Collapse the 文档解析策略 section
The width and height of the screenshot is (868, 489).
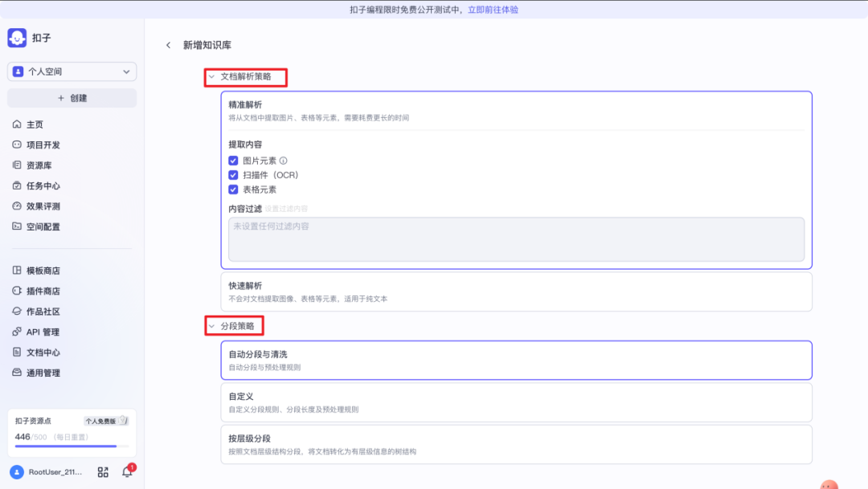212,77
